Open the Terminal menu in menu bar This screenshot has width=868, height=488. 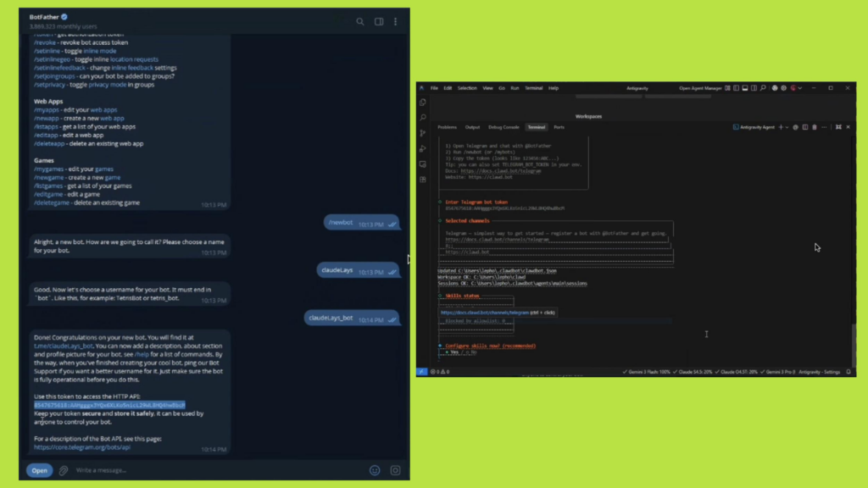coord(533,88)
